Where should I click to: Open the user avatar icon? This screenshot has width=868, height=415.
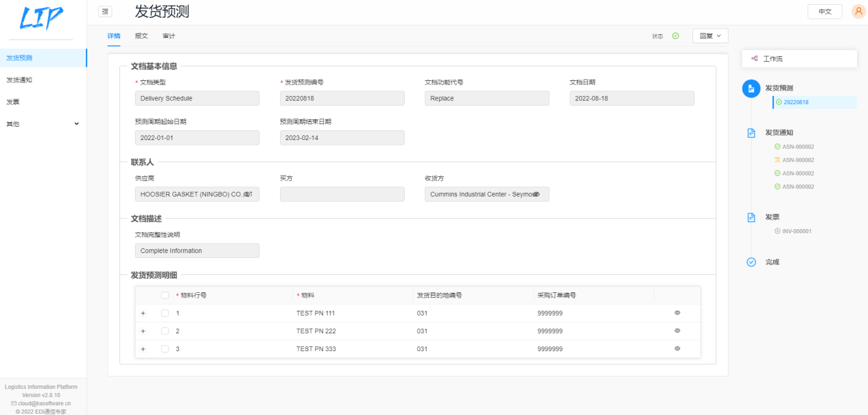coord(858,12)
